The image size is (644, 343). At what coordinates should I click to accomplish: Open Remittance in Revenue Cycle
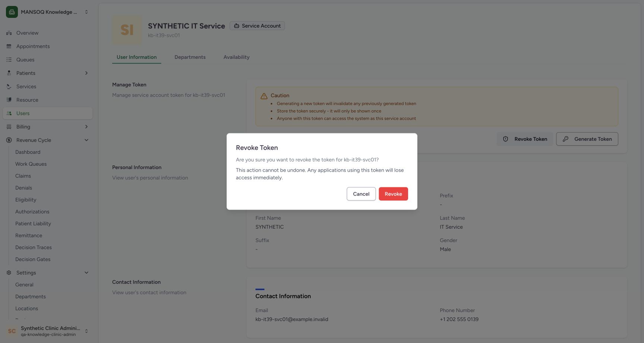point(29,235)
